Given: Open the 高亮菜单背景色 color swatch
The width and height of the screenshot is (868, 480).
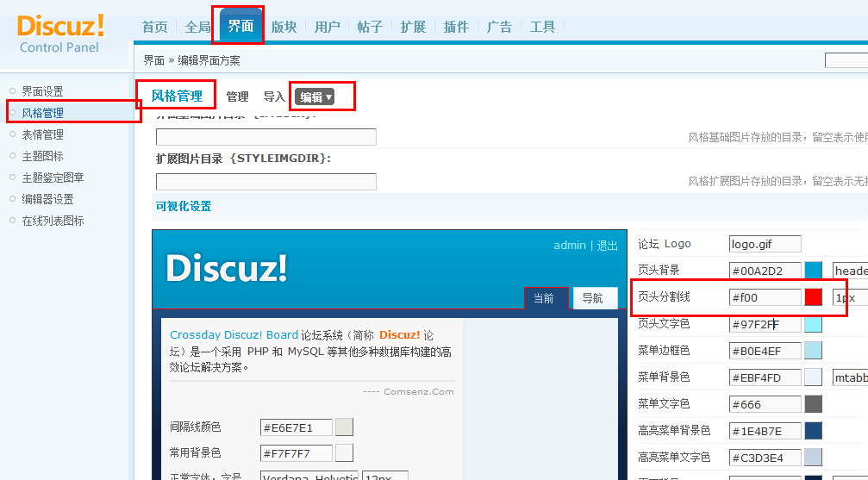Looking at the screenshot, I should (x=813, y=431).
